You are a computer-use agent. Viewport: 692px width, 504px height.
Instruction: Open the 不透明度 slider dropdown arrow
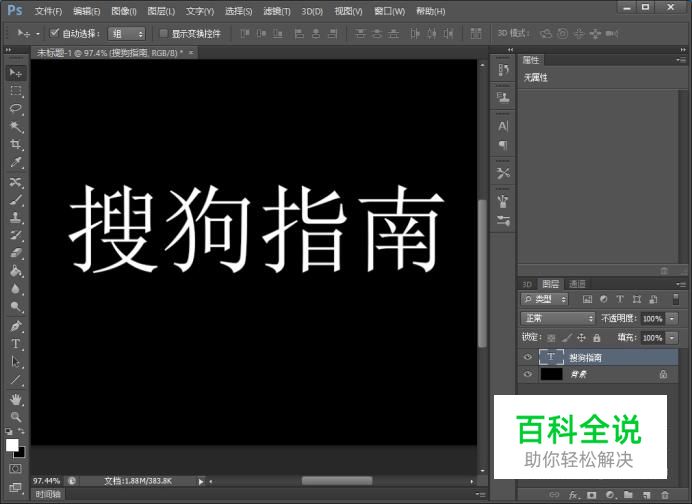(672, 318)
